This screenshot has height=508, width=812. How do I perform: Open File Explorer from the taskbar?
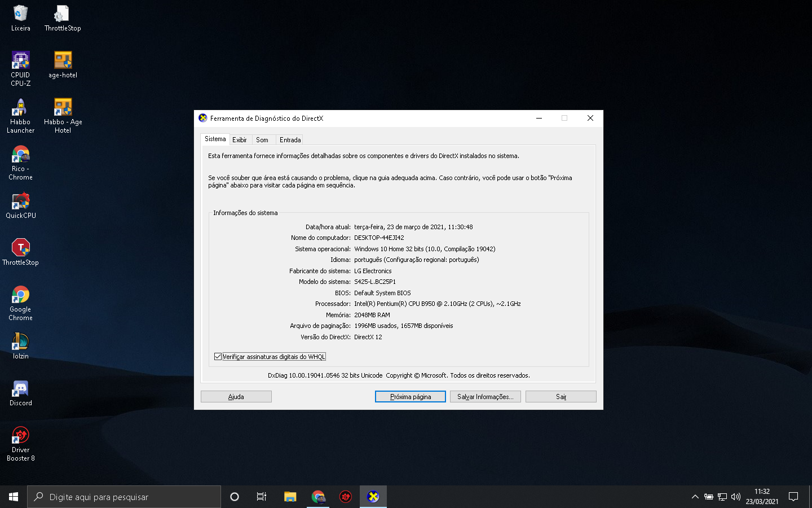point(290,497)
